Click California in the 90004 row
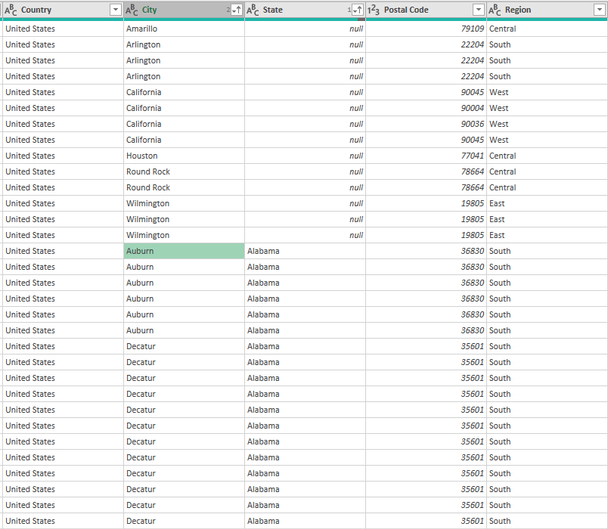Viewport: 608px width, 529px height. pos(184,108)
